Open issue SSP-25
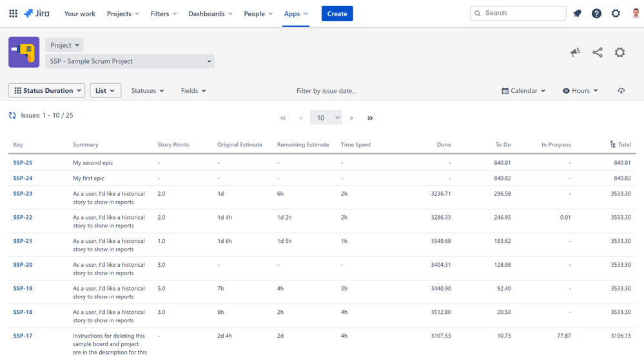The width and height of the screenshot is (644, 357). (23, 163)
